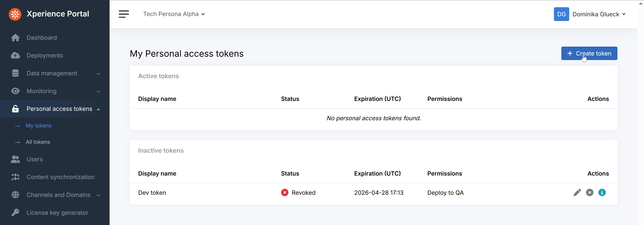Click the License key generator key icon
The image size is (644, 225).
tap(15, 213)
